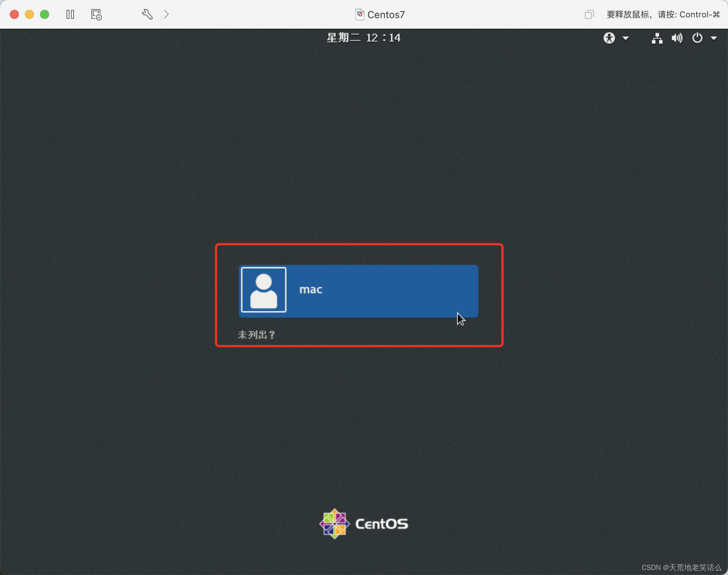Click the mac user avatar picture
This screenshot has height=575, width=728.
tap(264, 290)
